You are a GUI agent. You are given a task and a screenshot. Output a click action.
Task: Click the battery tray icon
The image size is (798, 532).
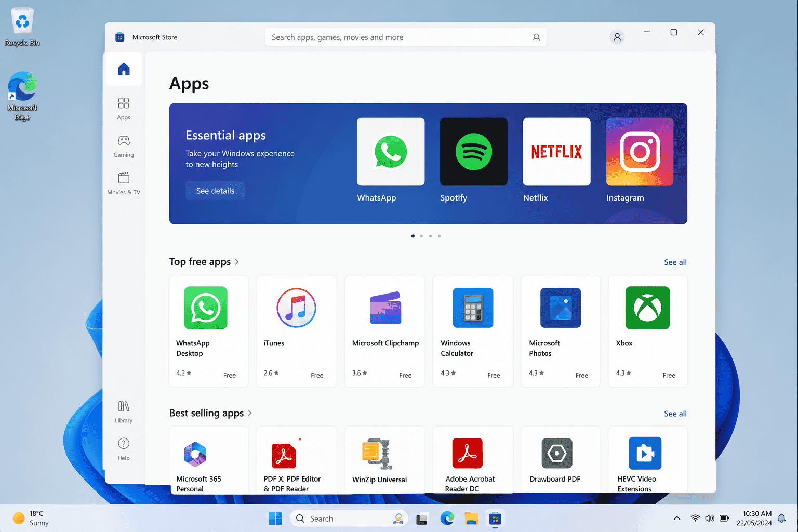(724, 518)
